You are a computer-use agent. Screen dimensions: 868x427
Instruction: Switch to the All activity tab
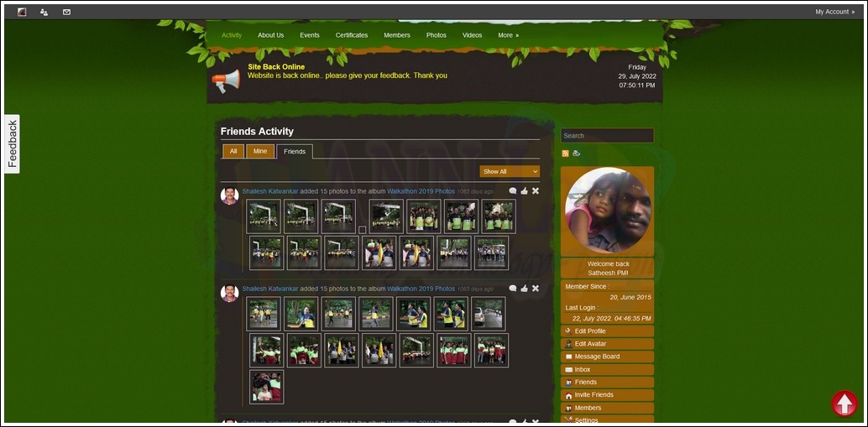[233, 151]
